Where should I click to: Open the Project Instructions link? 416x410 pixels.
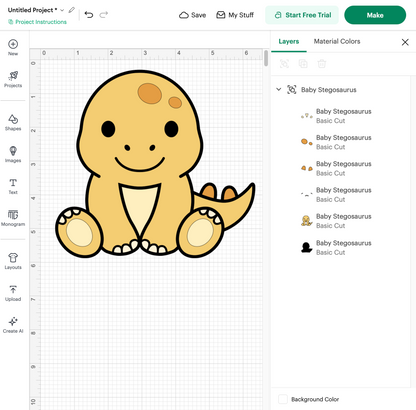coord(37,22)
